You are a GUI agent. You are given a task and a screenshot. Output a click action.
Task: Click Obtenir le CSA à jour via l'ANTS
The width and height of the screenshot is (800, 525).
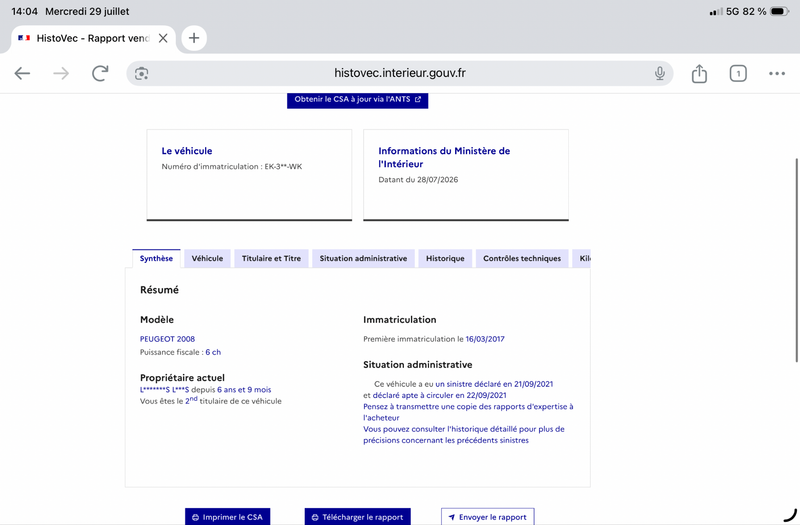point(357,99)
